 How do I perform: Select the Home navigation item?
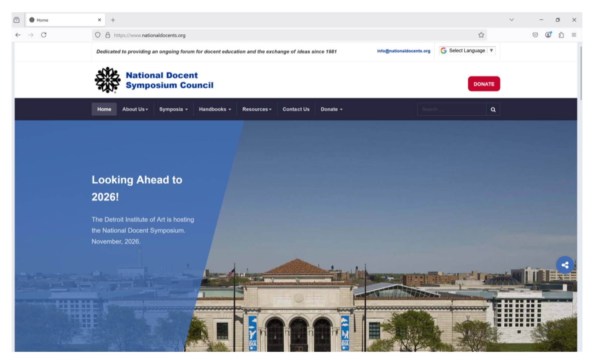(x=104, y=109)
